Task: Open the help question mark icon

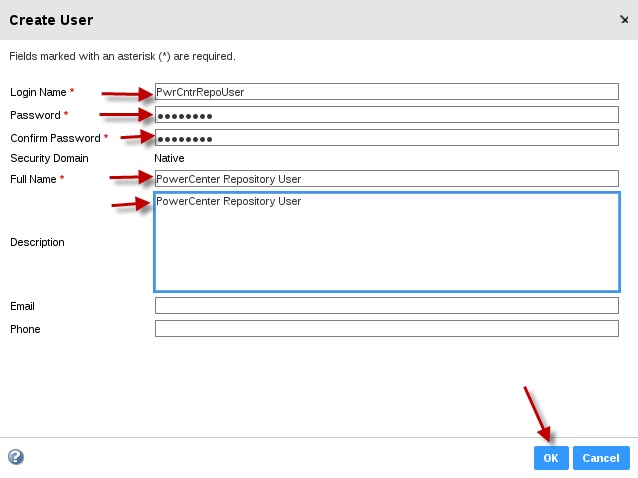Action: pyautogui.click(x=16, y=457)
